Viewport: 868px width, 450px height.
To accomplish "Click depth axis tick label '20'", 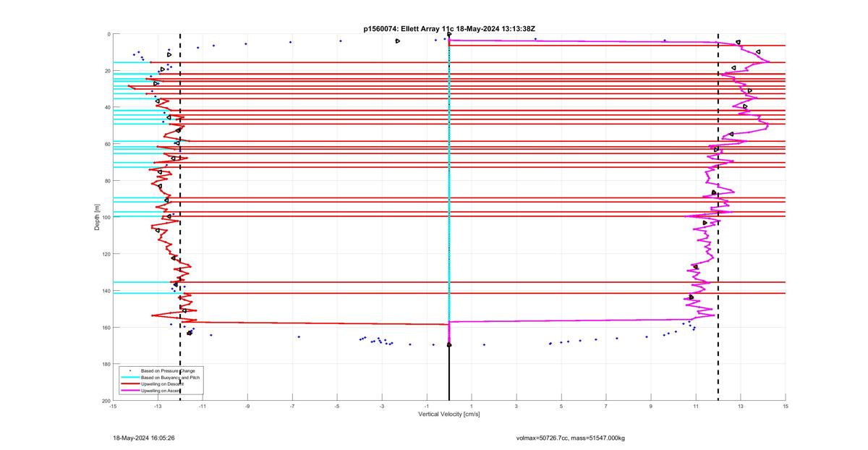I will 107,71.
